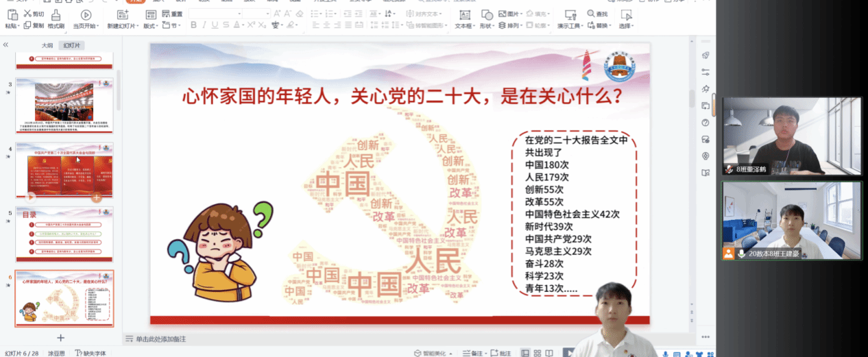Click the Cut (剪切) scissors icon
The height and width of the screenshot is (357, 868).
pos(27,14)
